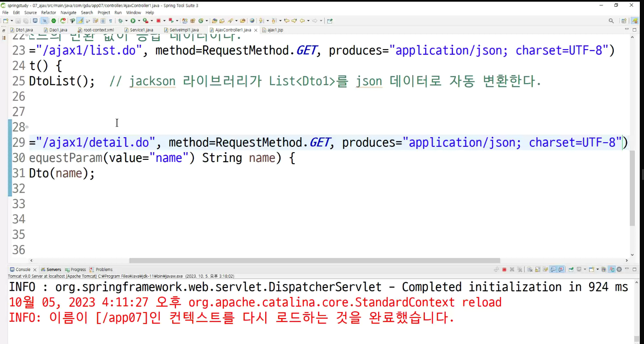Viewport: 644px width, 344px height.
Task: Toggle the highlighted 'Ac' console toolbar icon
Action: [x=611, y=269]
